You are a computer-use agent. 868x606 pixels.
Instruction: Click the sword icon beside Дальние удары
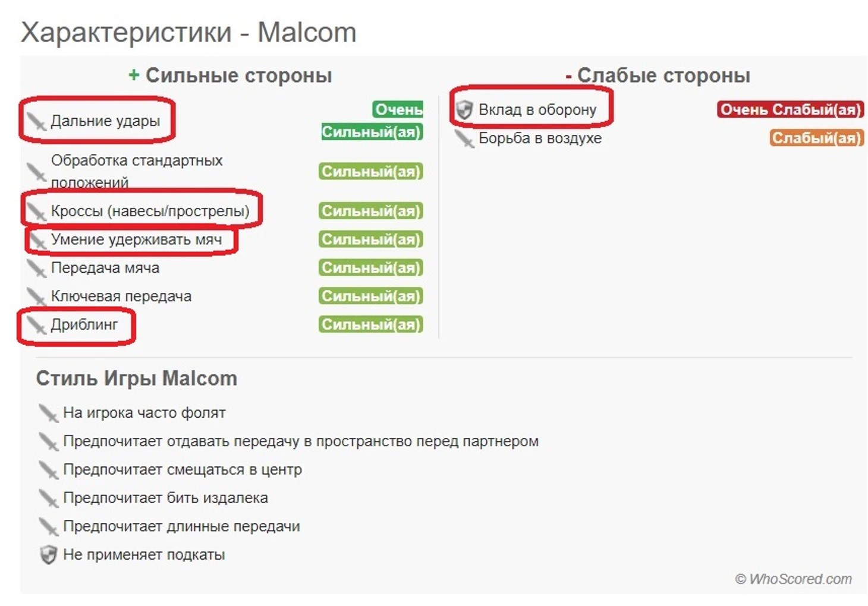pyautogui.click(x=36, y=121)
